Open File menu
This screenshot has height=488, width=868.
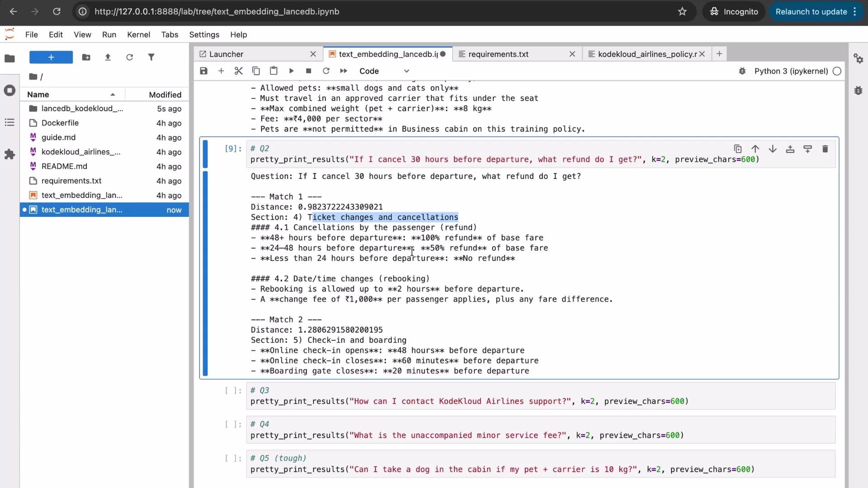tap(32, 35)
